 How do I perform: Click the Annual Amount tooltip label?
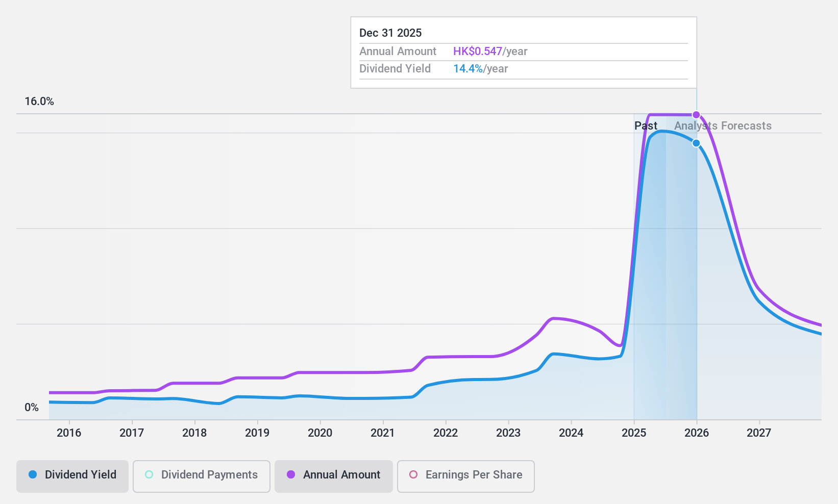coord(398,52)
